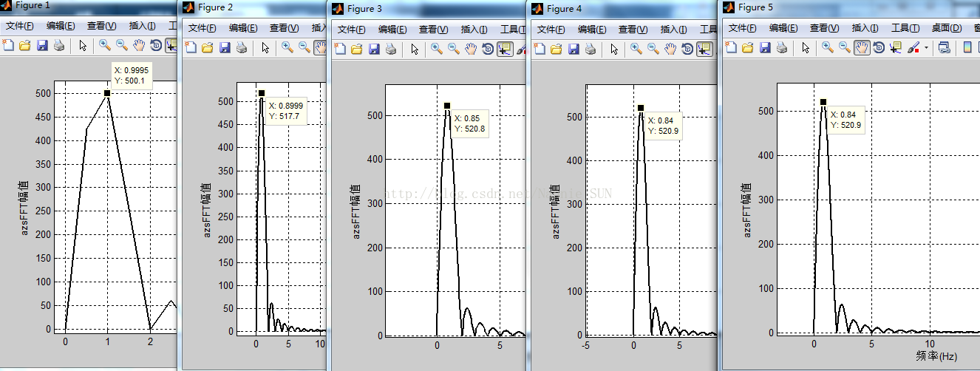Open the 文件(F) menu in Figure 5

pyautogui.click(x=742, y=28)
